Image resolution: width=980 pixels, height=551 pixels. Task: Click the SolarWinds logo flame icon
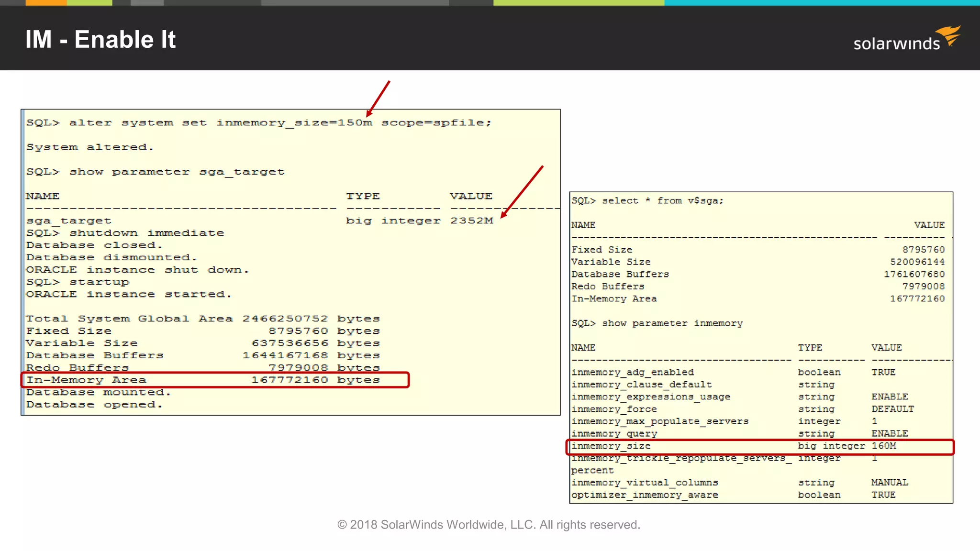pos(949,35)
